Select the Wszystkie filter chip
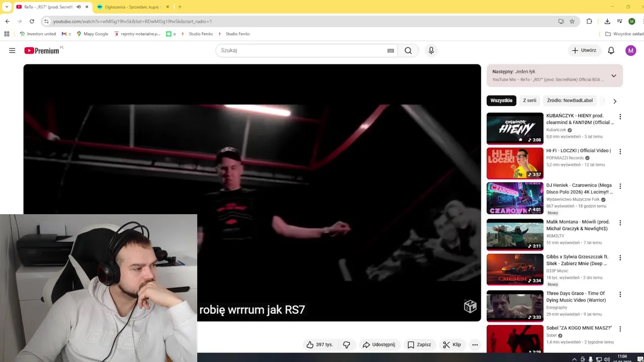The width and height of the screenshot is (644, 362). pyautogui.click(x=502, y=101)
